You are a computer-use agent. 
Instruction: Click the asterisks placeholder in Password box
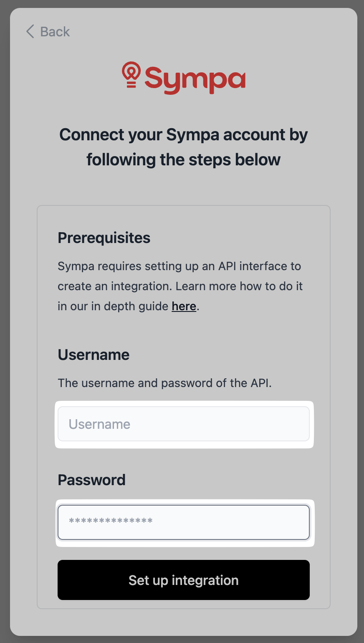click(111, 521)
